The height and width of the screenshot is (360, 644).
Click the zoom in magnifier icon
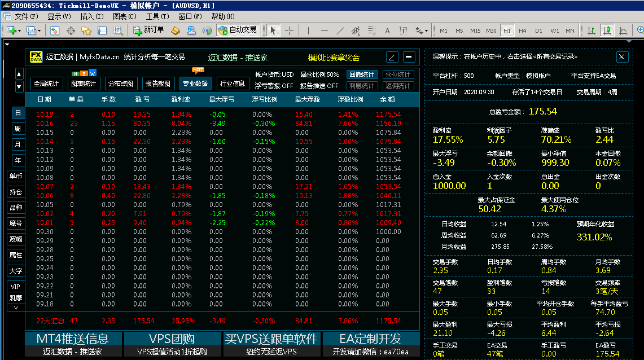coord(640,30)
